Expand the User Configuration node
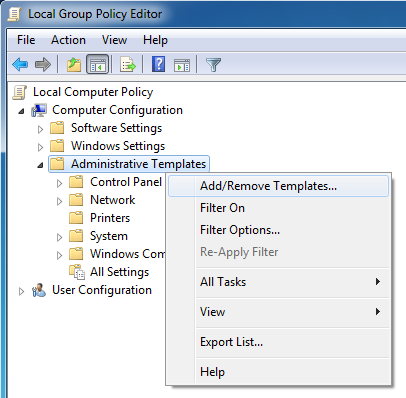 21,291
